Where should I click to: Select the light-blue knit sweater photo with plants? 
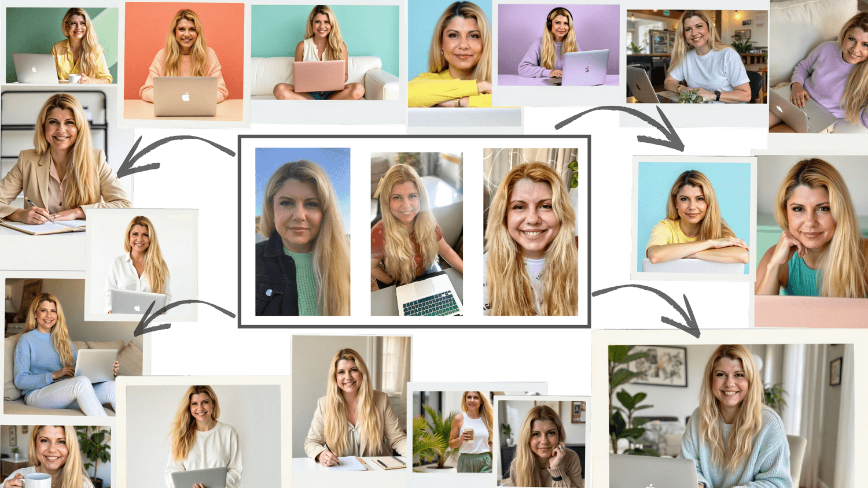(731, 416)
